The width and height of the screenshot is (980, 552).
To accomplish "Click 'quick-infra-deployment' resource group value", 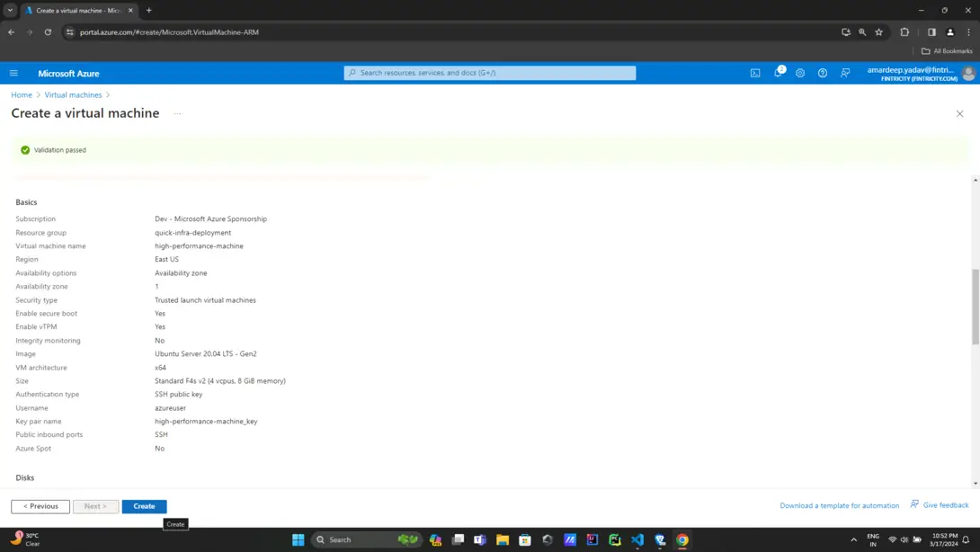I will pyautogui.click(x=192, y=233).
